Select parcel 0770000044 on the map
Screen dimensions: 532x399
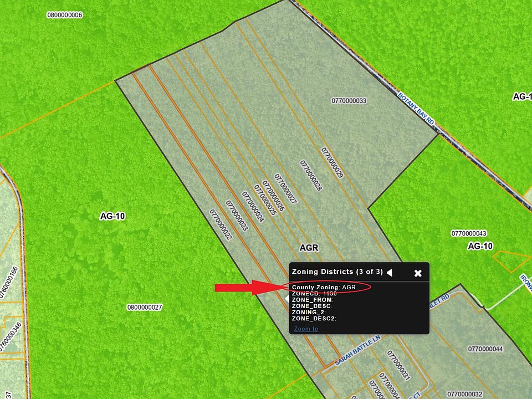(485, 349)
